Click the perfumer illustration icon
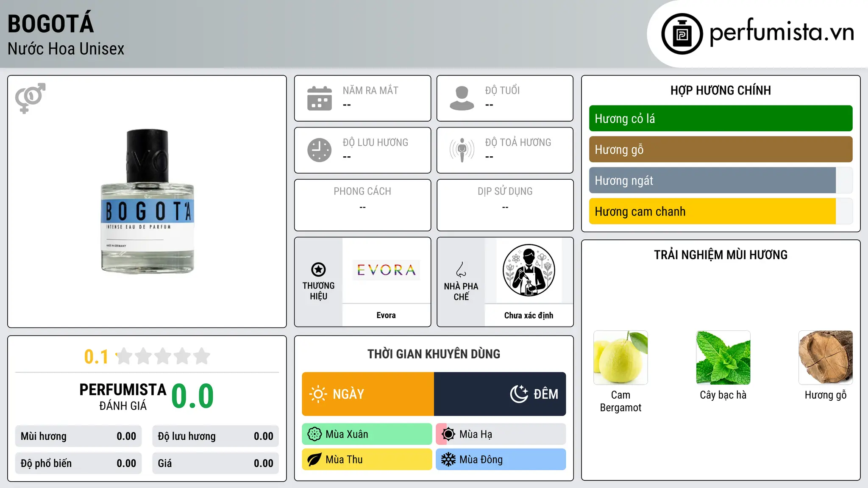Viewport: 868px width, 488px height. coord(529,270)
